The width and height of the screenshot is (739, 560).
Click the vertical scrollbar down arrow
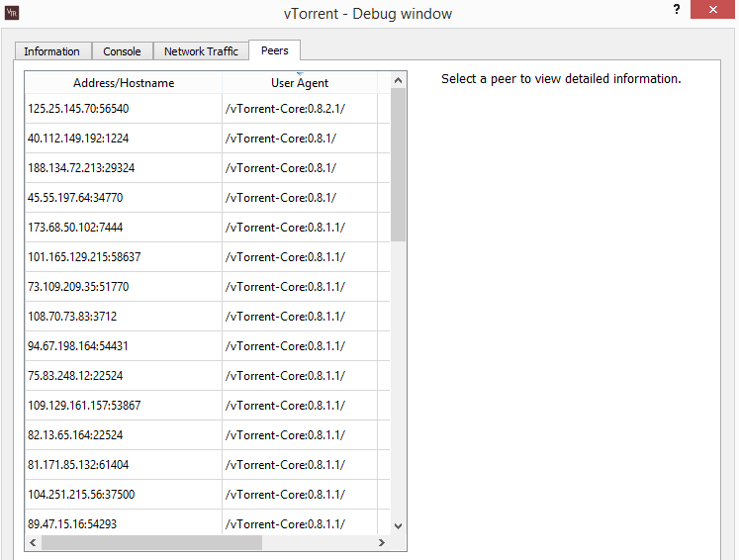[x=399, y=525]
